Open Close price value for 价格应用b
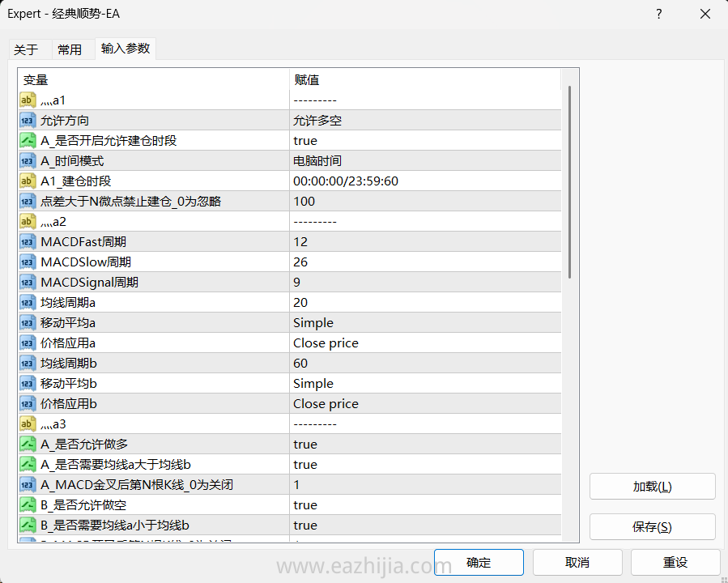 (425, 403)
